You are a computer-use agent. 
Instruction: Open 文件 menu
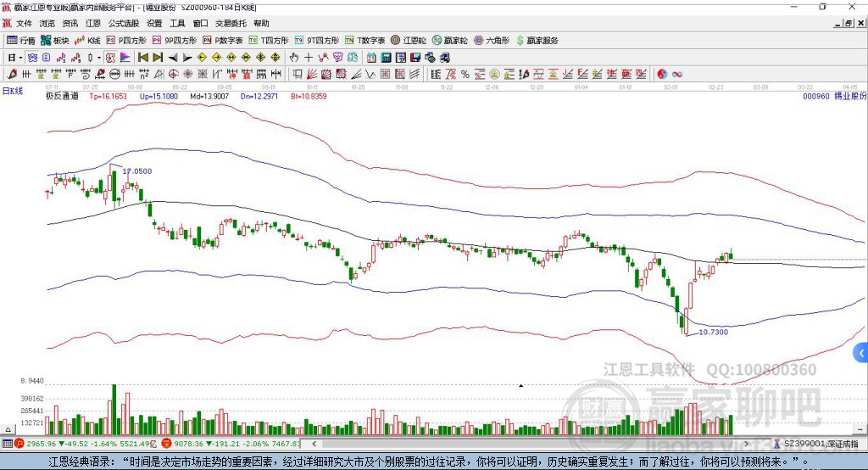coord(25,23)
